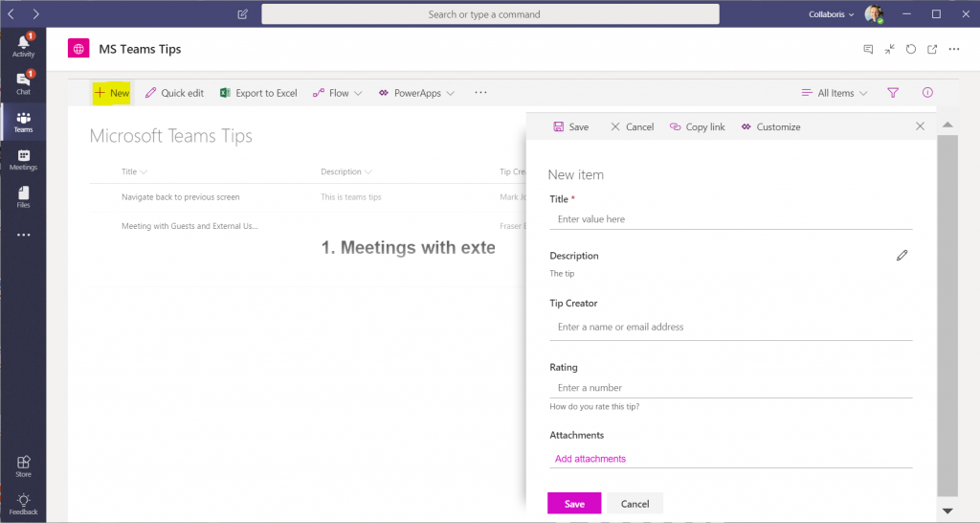
Task: Go forward using the navigation arrow
Action: [x=35, y=13]
